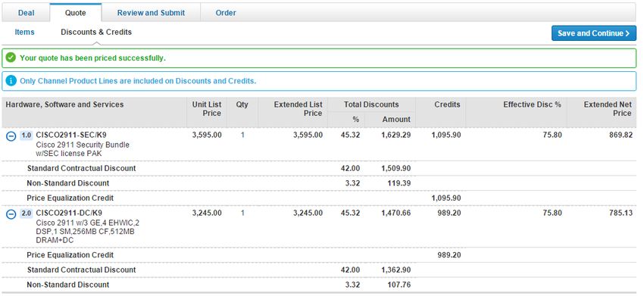The image size is (644, 296).
Task: Click discount amount 1,470.66
Action: coord(396,213)
